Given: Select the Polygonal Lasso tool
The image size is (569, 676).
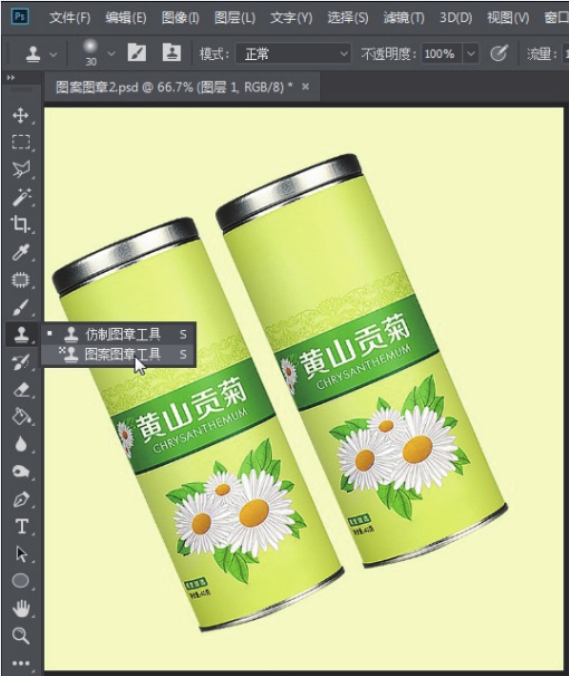Looking at the screenshot, I should (x=20, y=169).
